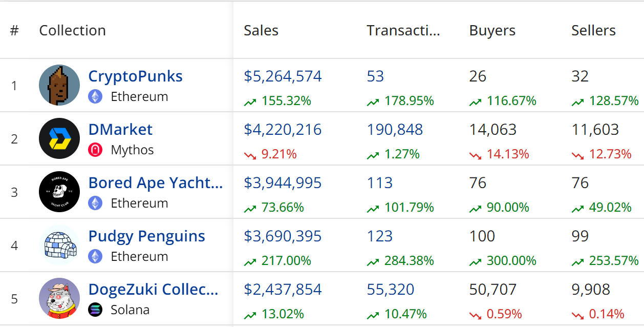Click the $5,264,574 sales value
The width and height of the screenshot is (644, 327).
pos(283,76)
